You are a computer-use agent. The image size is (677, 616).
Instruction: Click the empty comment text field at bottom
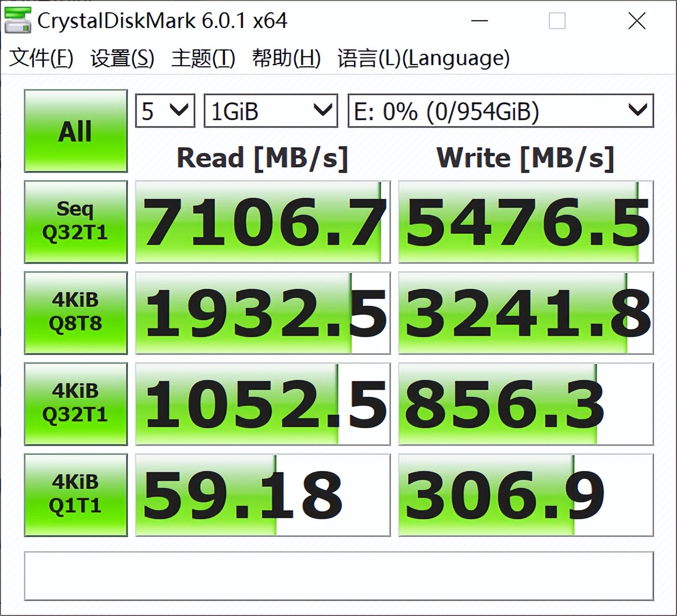(338, 576)
